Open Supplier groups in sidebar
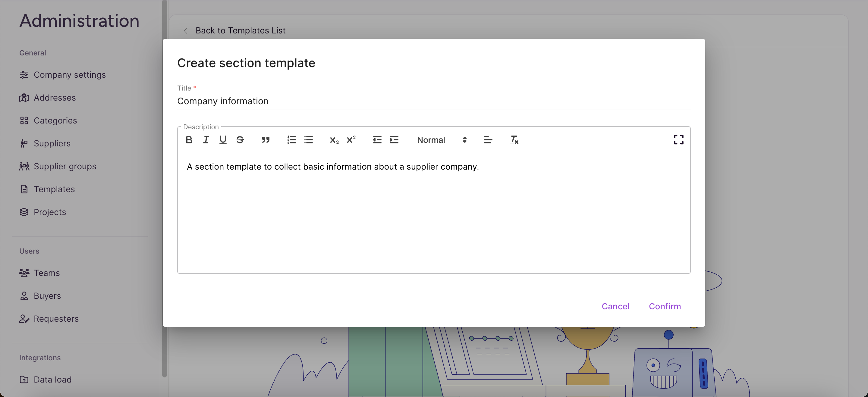 [58, 166]
